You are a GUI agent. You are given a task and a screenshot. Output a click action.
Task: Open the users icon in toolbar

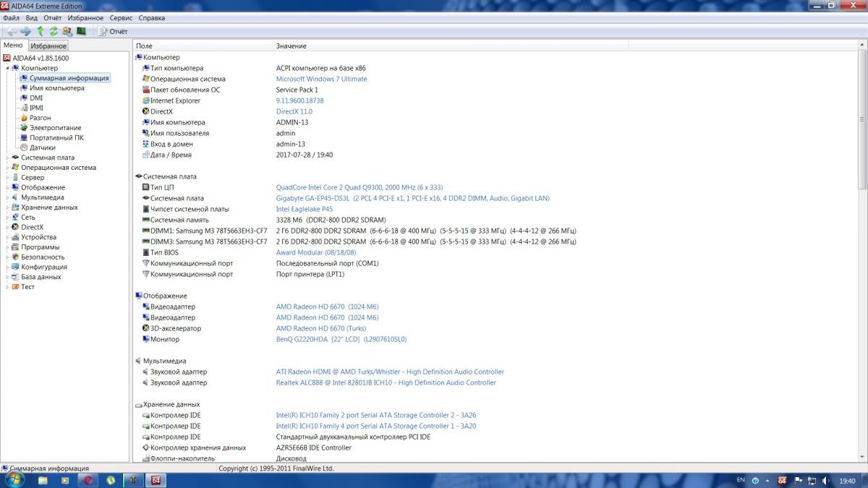coord(67,31)
